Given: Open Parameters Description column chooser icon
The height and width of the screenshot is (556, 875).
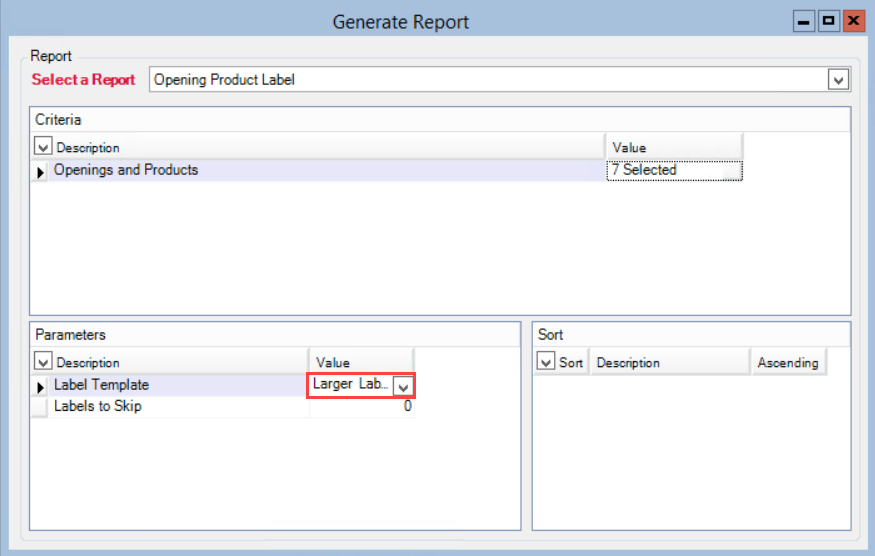Looking at the screenshot, I should pyautogui.click(x=43, y=361).
